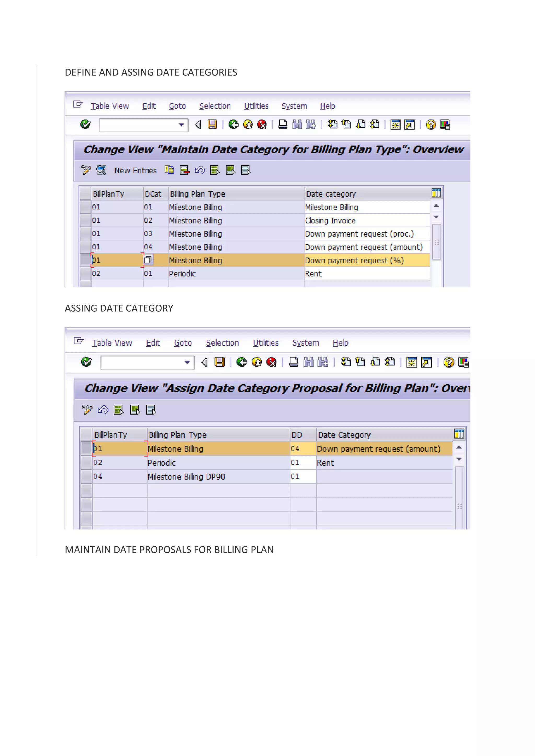
Task: Click F4 value help button in highlighted DCat cell
Action: click(148, 260)
